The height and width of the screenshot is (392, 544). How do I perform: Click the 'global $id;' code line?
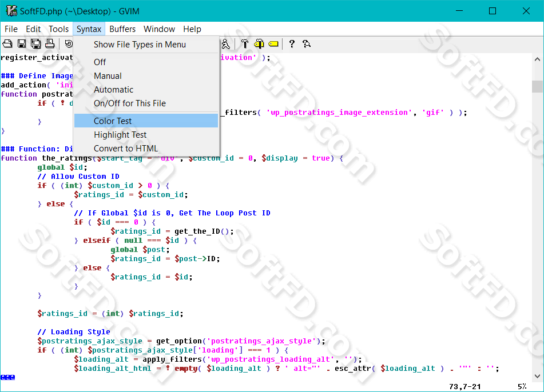[x=62, y=167]
